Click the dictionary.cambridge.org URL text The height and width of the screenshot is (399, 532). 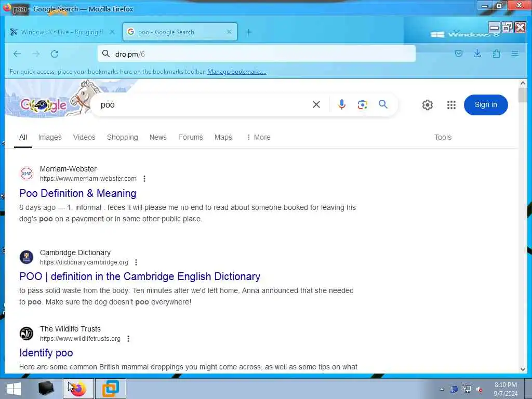84,262
